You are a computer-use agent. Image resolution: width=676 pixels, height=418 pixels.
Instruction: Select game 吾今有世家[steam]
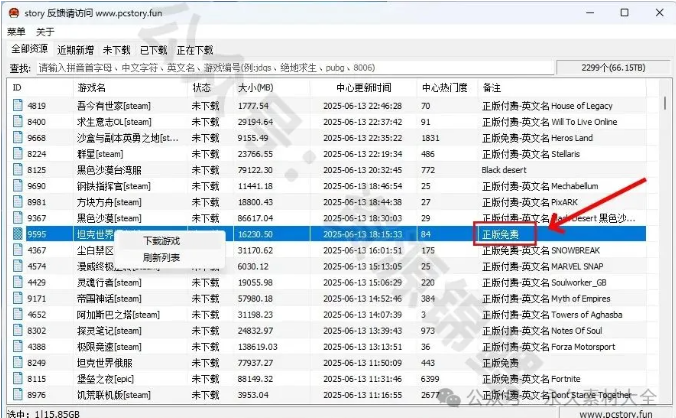[x=114, y=106]
